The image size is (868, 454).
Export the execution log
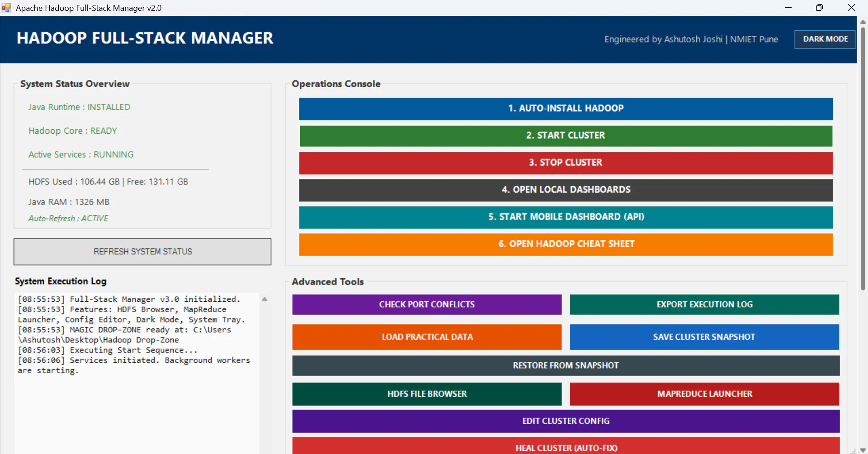tap(704, 304)
